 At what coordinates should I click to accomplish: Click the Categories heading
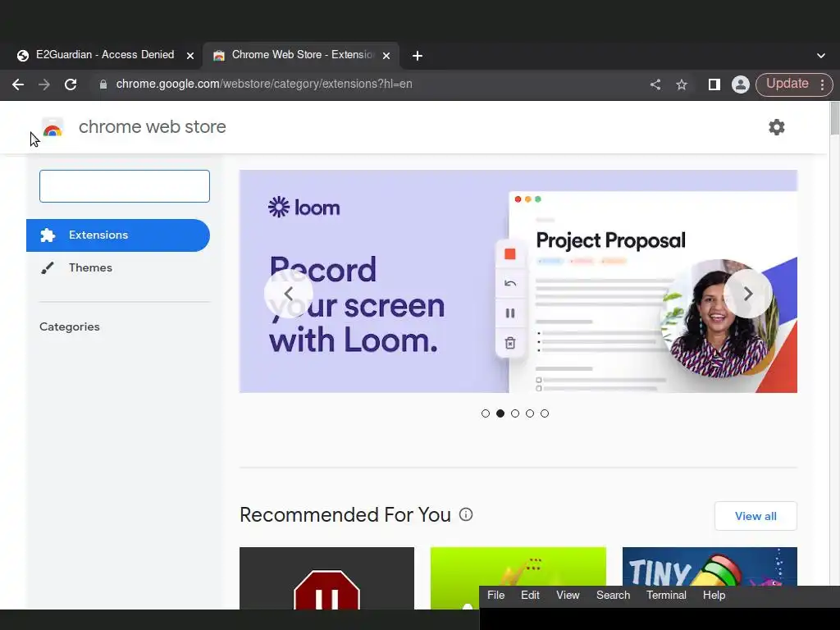[70, 326]
